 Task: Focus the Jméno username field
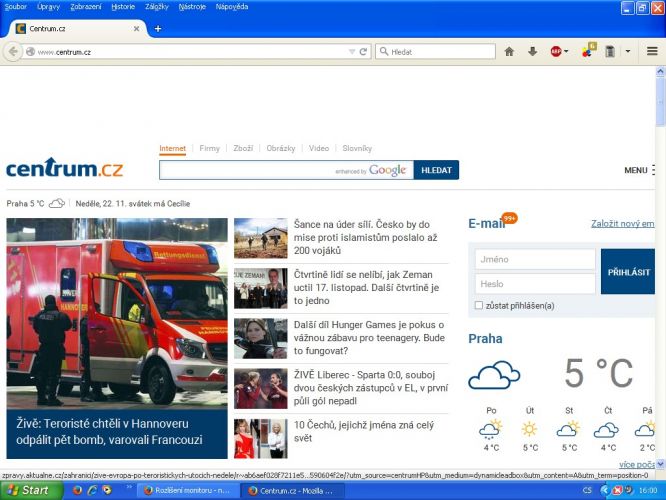click(535, 259)
